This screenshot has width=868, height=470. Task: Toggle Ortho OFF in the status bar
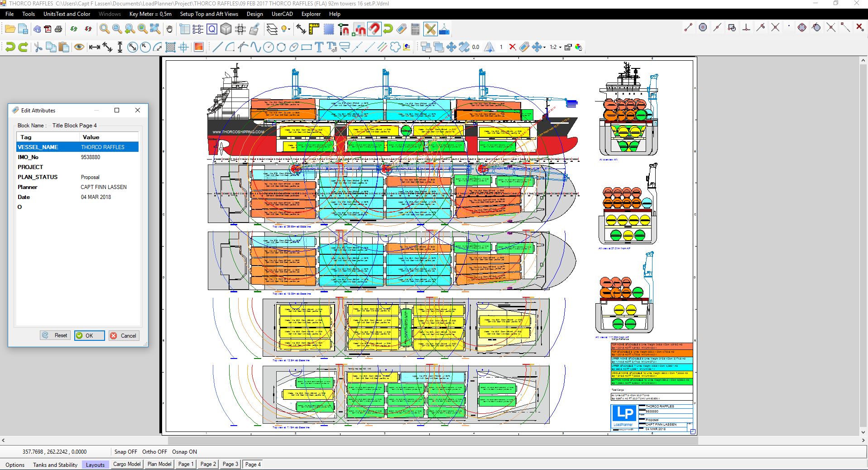tap(154, 451)
